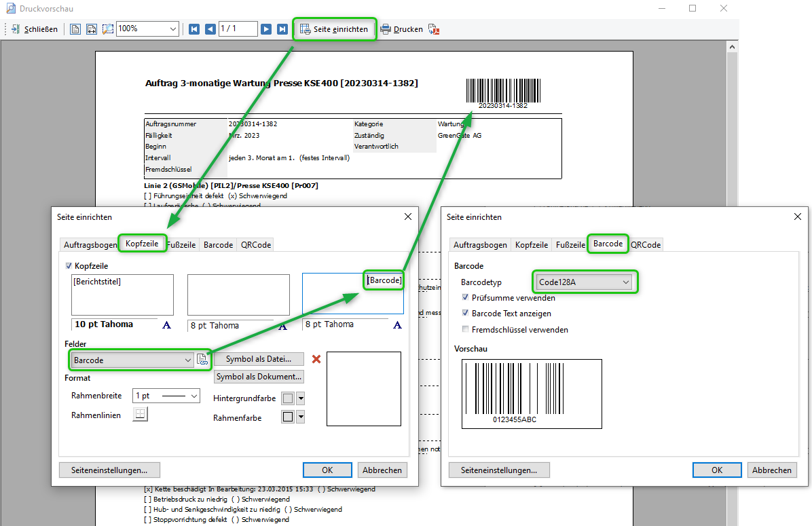The width and height of the screenshot is (812, 526).
Task: Open font dialog next to 10 pt Tahoma
Action: point(166,325)
